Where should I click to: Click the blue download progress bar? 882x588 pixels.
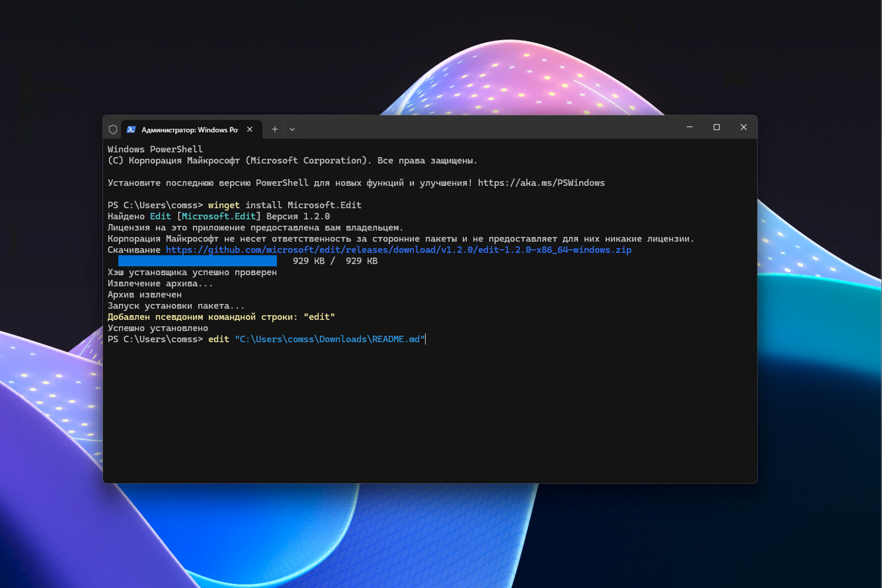tap(198, 261)
